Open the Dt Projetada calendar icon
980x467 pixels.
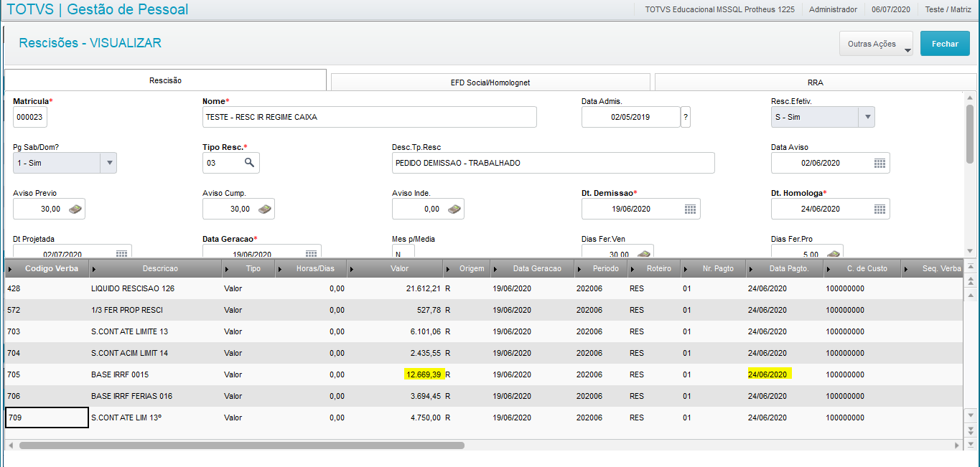121,253
